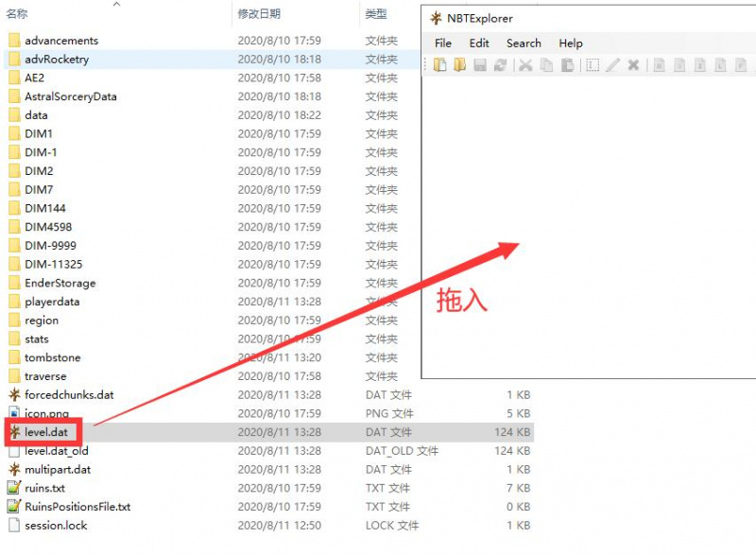Click the Save disk icon in toolbar

coord(480,65)
